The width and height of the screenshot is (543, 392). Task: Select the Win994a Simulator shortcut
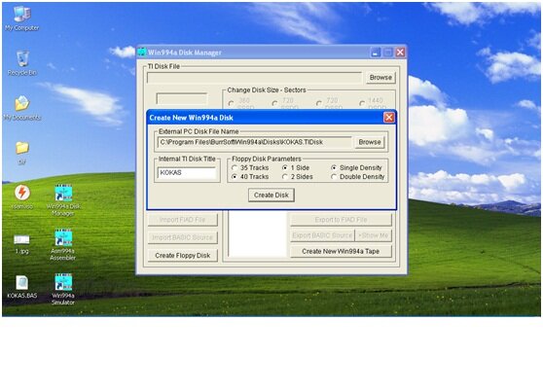click(x=63, y=289)
